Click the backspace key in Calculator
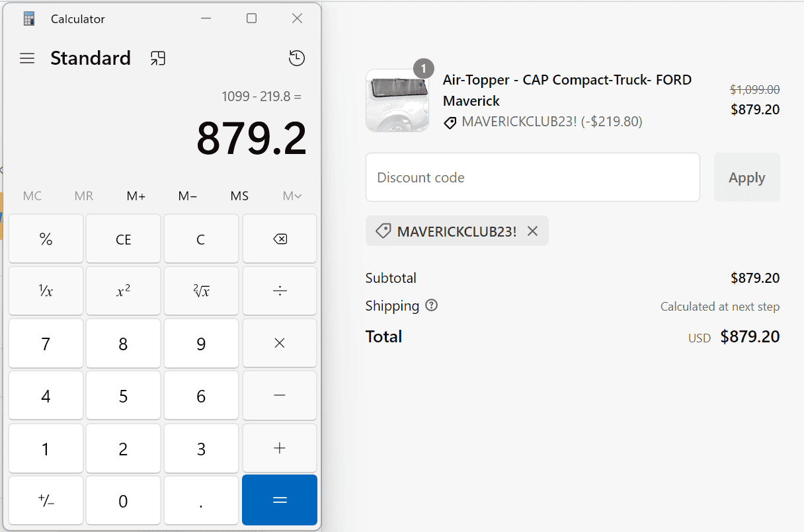 coord(280,239)
